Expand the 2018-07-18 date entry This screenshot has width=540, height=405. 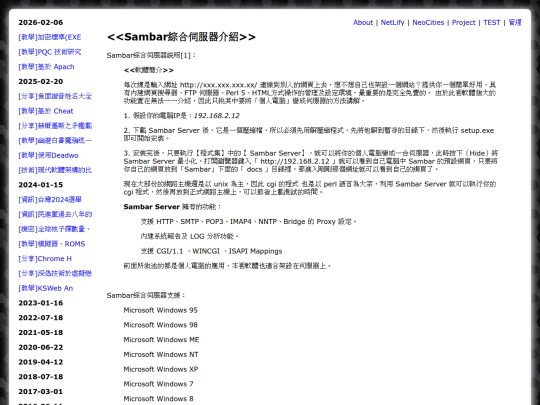[41, 377]
